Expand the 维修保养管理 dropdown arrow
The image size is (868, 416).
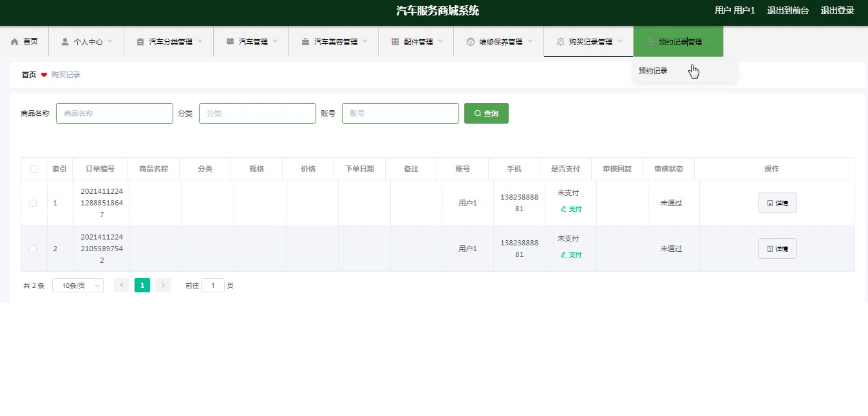pos(530,41)
